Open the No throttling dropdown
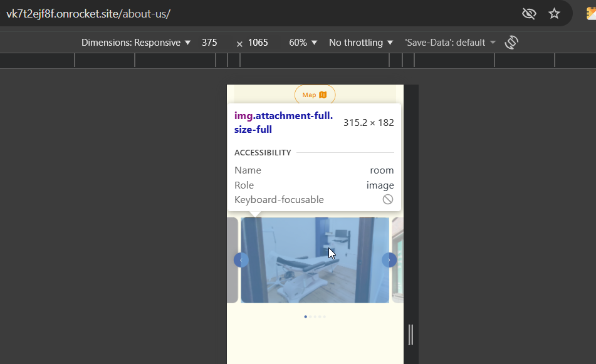Image resolution: width=596 pixels, height=364 pixels. (361, 43)
